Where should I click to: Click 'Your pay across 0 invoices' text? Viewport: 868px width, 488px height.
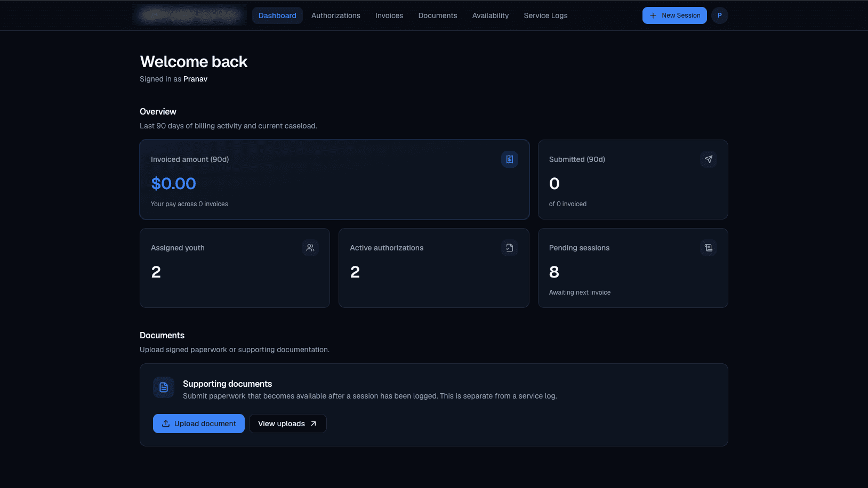tap(189, 204)
